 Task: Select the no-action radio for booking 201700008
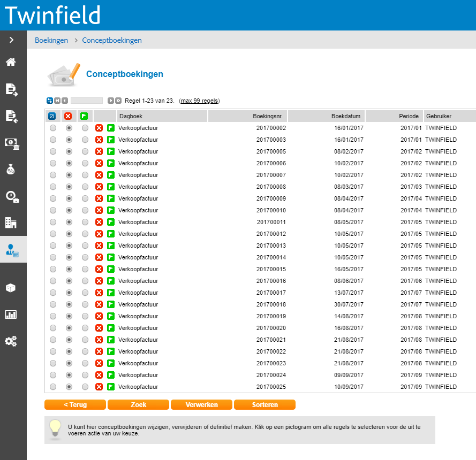52,187
